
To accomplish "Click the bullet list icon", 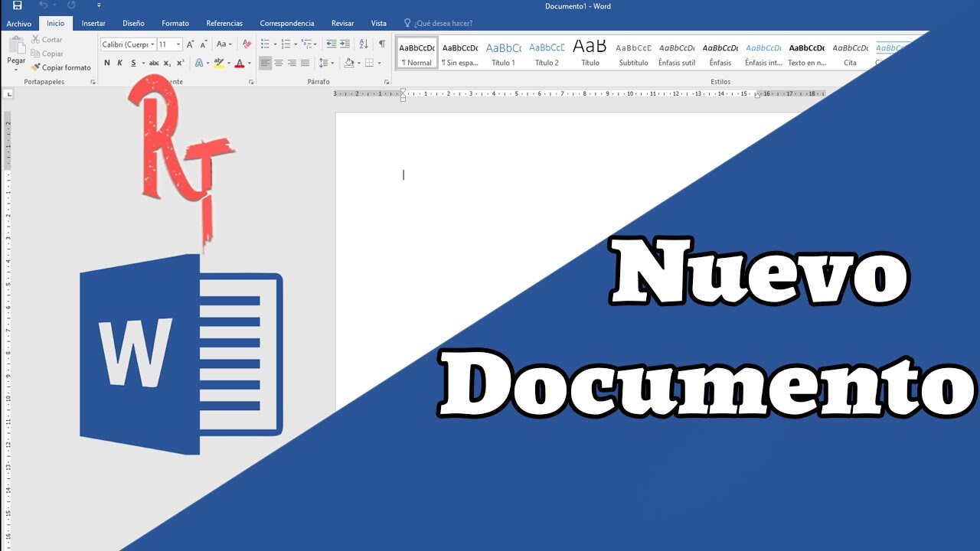I will pyautogui.click(x=265, y=44).
